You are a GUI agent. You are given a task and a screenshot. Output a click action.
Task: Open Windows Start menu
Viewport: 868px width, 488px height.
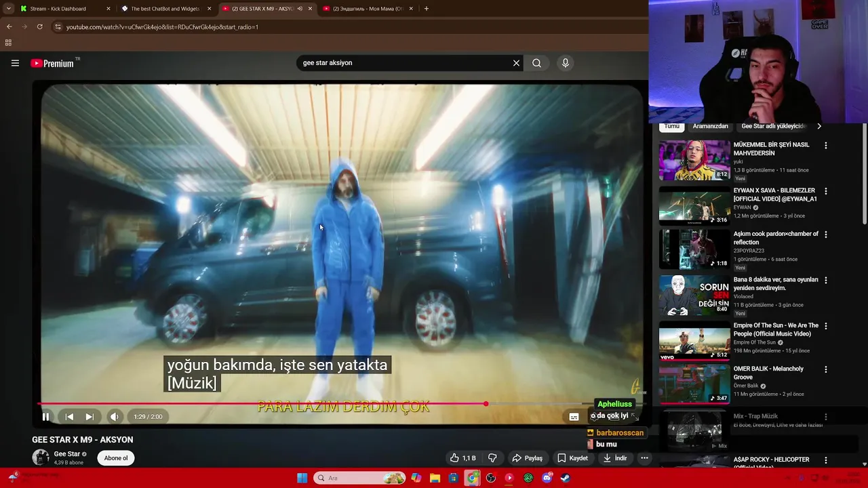tap(302, 478)
